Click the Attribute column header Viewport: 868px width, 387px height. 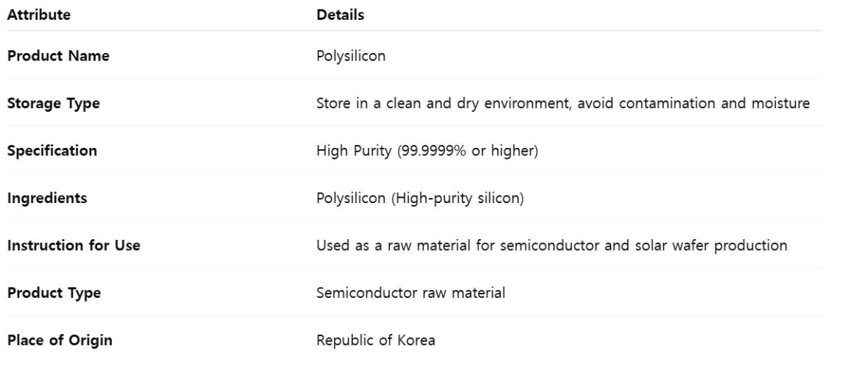click(39, 15)
